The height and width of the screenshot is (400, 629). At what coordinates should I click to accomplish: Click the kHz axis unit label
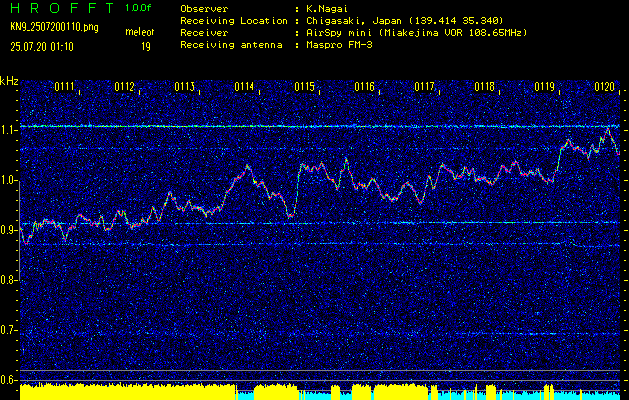pos(9,81)
